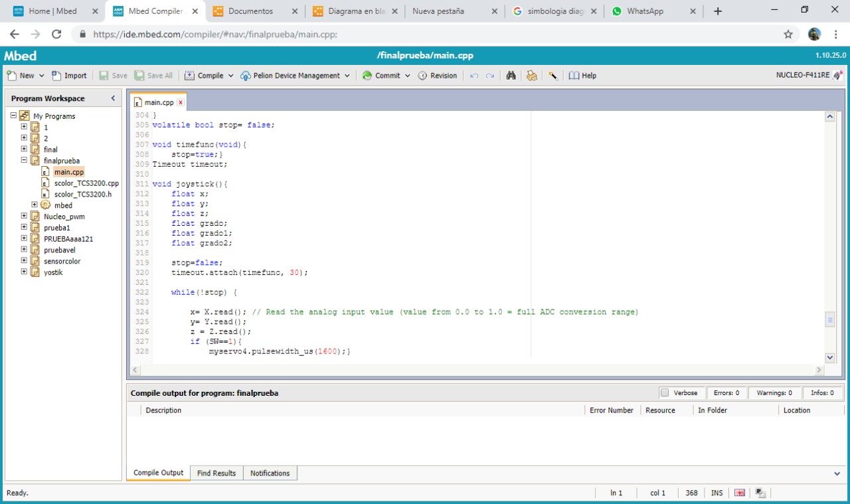The width and height of the screenshot is (850, 504).
Task: Click the Undo arrow icon
Action: coord(474,76)
